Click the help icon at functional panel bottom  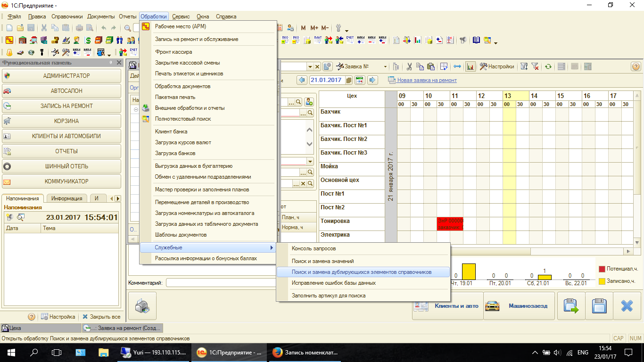pyautogui.click(x=32, y=317)
